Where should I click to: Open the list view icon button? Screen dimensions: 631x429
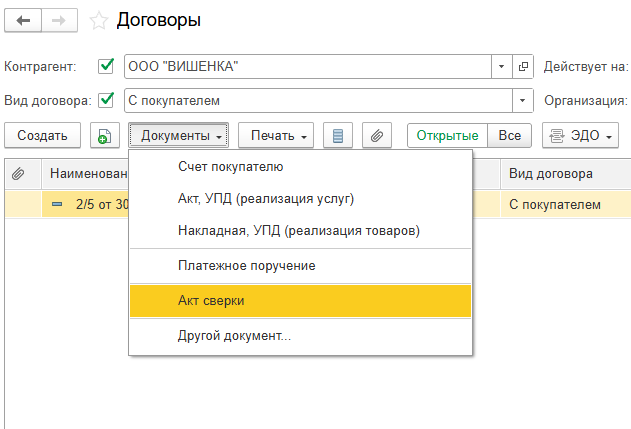pyautogui.click(x=338, y=136)
